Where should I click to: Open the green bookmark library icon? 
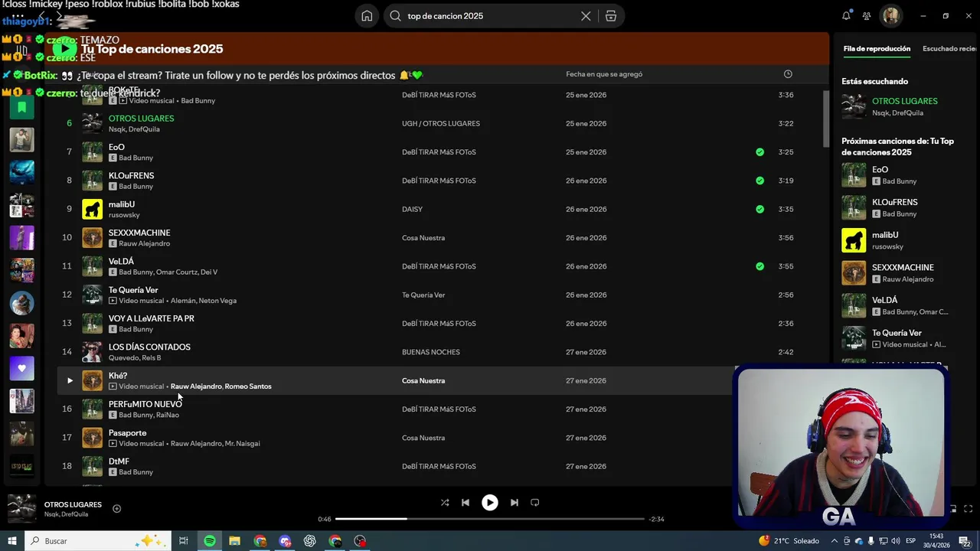tap(21, 107)
